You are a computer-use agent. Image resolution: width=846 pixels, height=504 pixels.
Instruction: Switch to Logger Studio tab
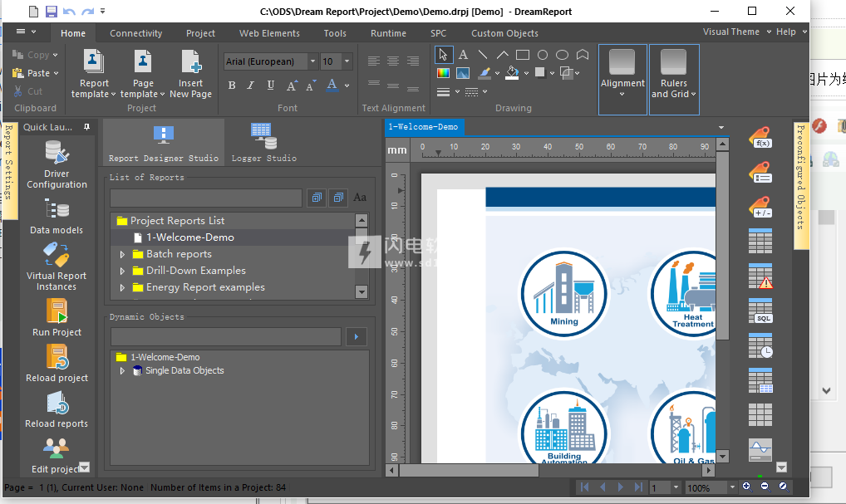click(263, 143)
